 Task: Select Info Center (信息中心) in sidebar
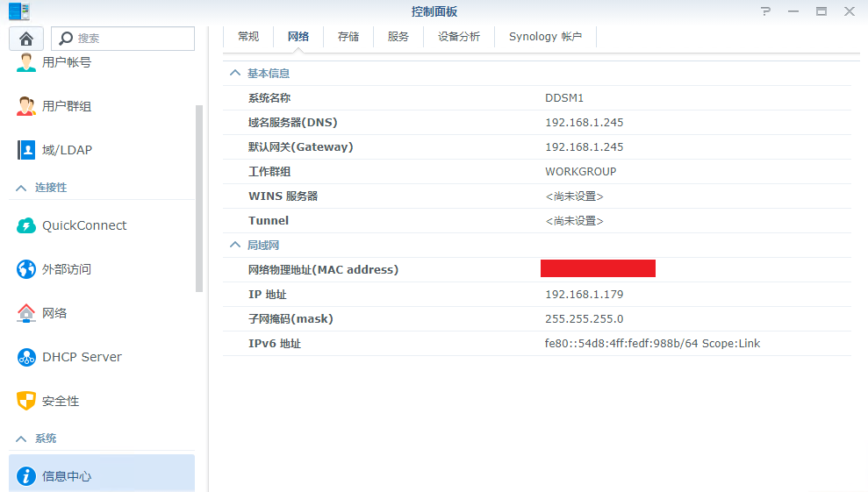click(x=101, y=476)
